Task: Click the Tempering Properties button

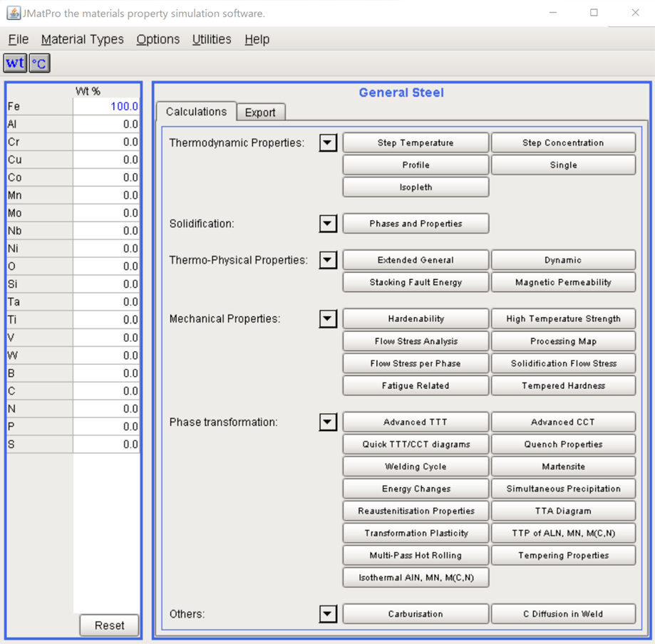Action: [x=563, y=556]
